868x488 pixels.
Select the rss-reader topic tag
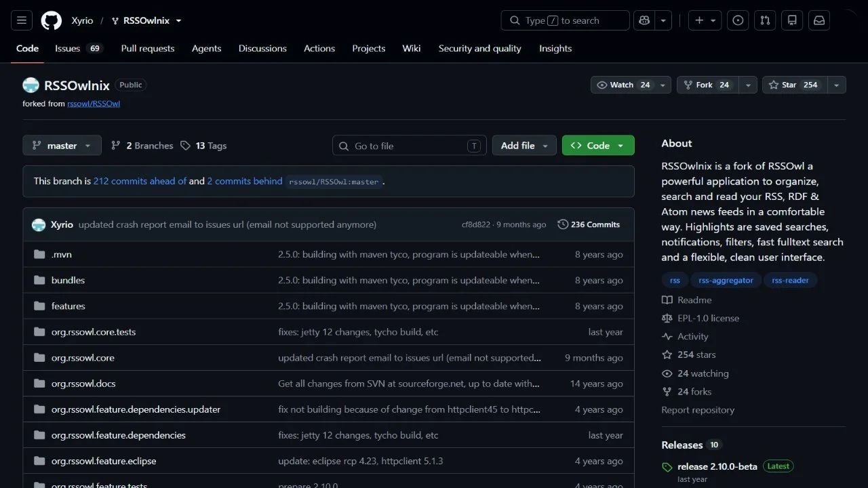coord(791,281)
